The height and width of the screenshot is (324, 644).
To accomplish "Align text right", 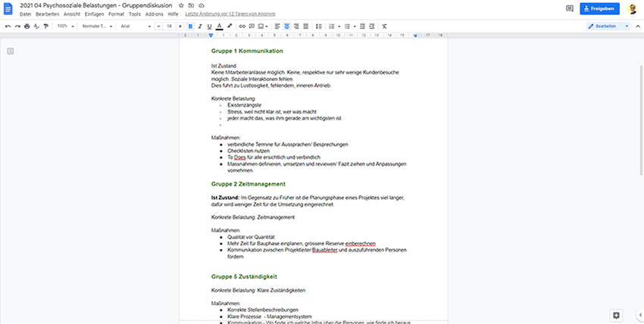I will tap(296, 26).
